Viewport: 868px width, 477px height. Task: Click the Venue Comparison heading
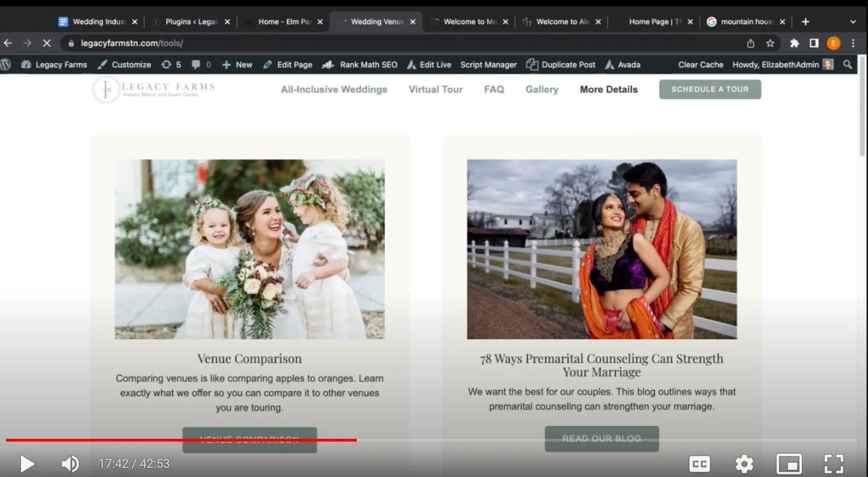tap(249, 359)
